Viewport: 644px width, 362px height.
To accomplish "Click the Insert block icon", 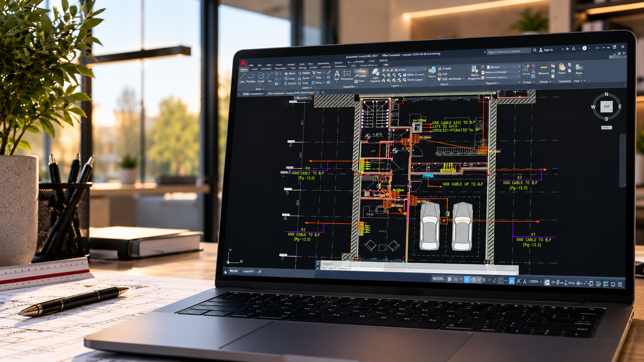I will click(432, 72).
